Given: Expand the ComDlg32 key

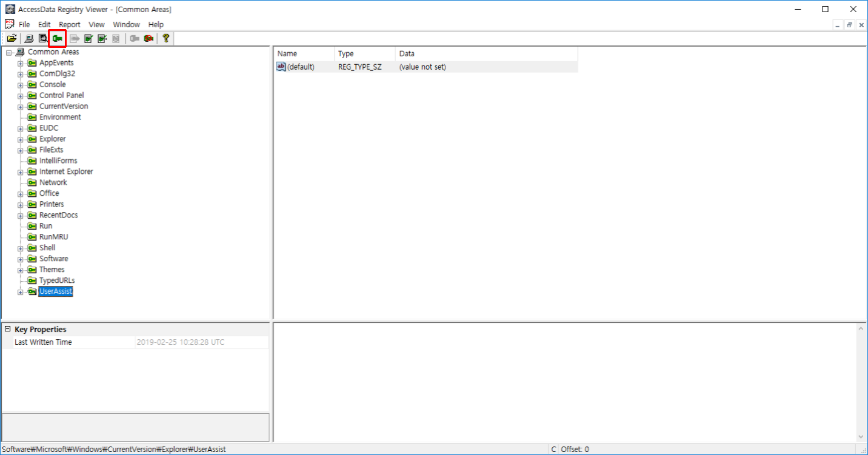Looking at the screenshot, I should (21, 75).
